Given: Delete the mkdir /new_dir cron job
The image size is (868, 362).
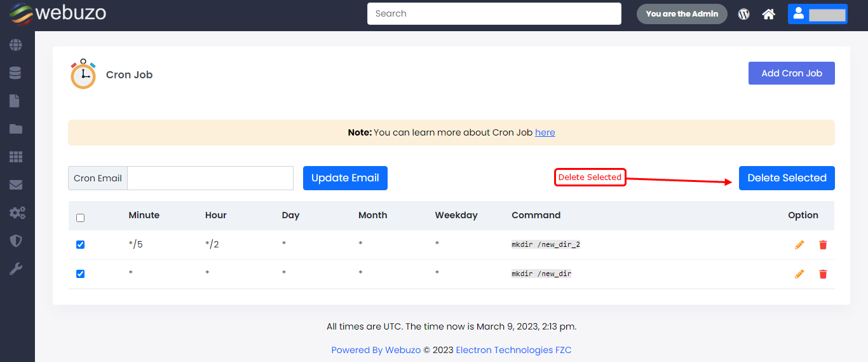Looking at the screenshot, I should click(x=823, y=274).
